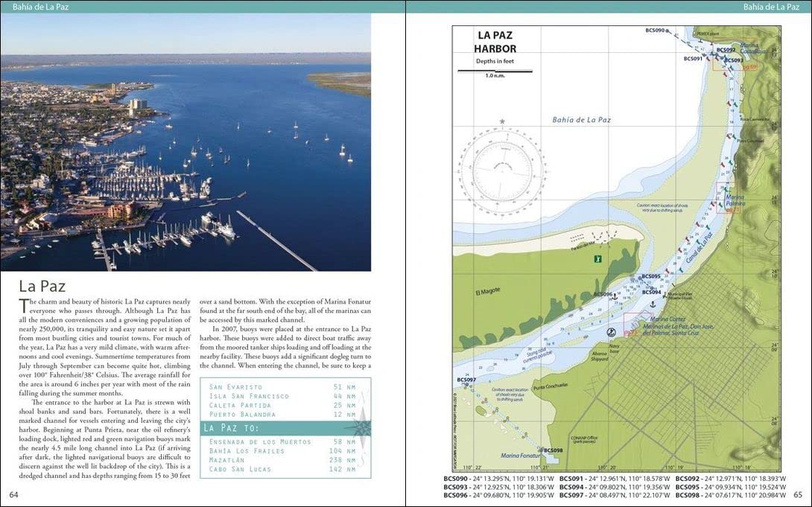Image resolution: width=812 pixels, height=507 pixels.
Task: Click the 1.0 n.m. scale bar
Action: pos(495,71)
